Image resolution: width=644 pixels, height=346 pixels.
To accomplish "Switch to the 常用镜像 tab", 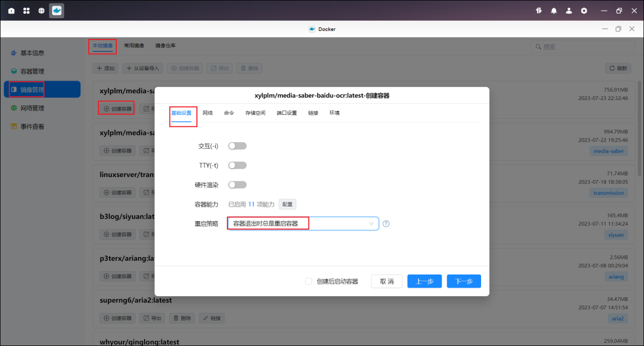I will point(133,45).
